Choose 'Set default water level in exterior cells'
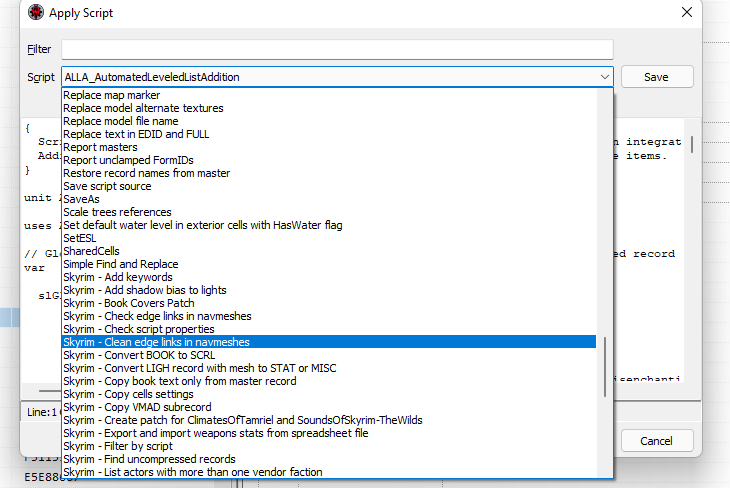This screenshot has height=488, width=730. (x=329, y=225)
